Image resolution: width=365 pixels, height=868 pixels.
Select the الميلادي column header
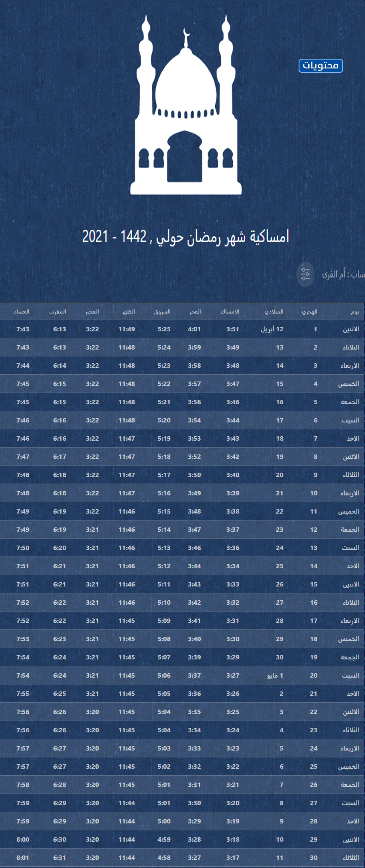pos(274,311)
